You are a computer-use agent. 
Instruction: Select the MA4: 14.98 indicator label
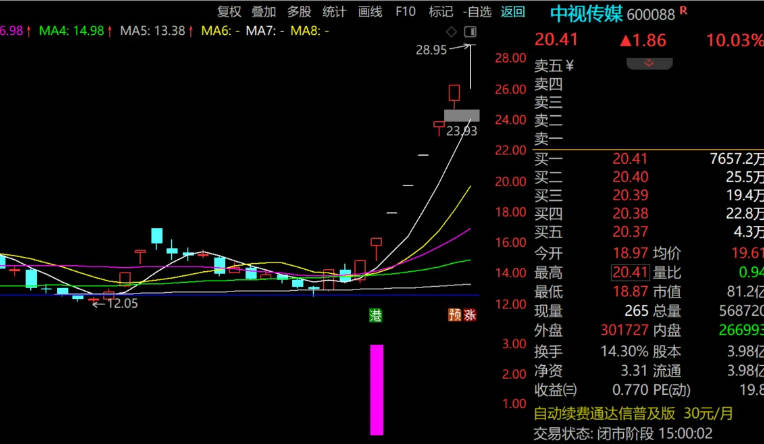tap(72, 31)
